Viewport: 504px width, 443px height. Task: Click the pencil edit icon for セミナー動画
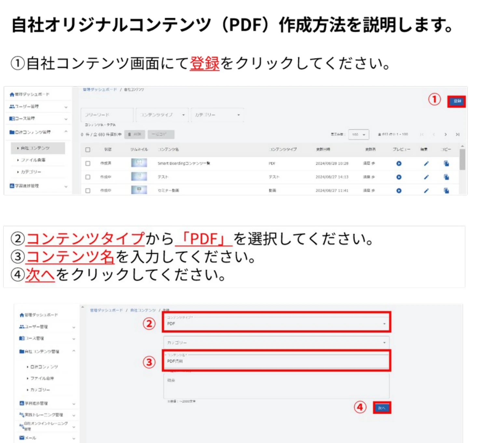(x=426, y=191)
